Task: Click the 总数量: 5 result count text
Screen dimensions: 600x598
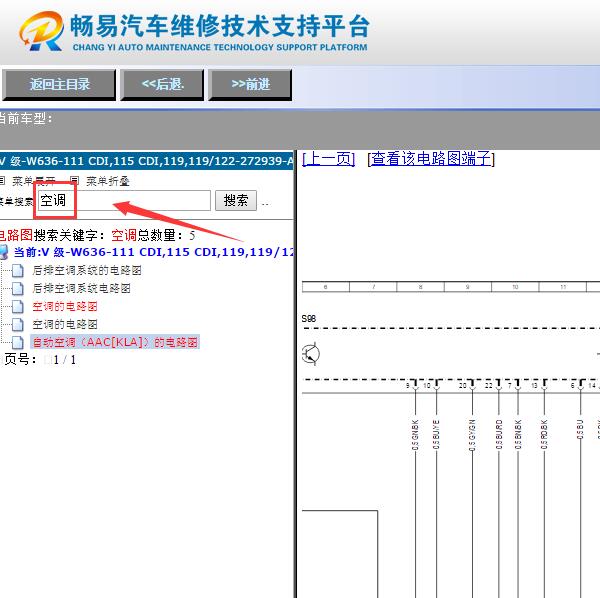Action: (166, 235)
